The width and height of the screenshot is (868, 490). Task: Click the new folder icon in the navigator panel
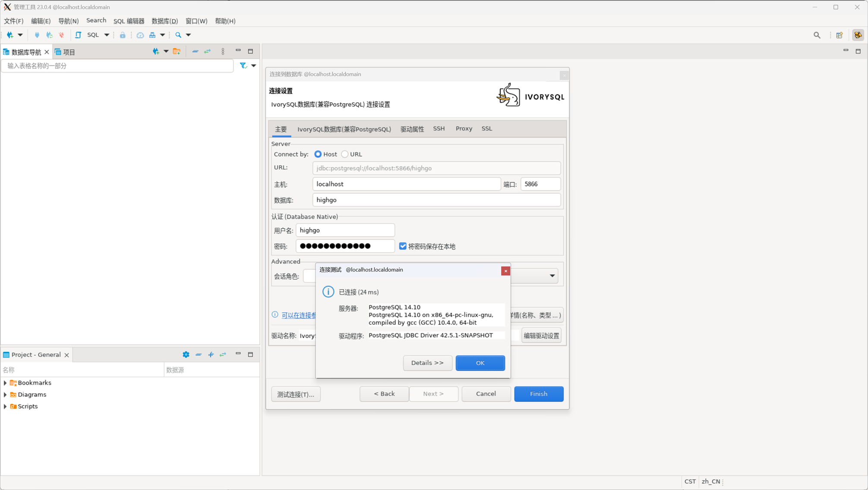177,52
